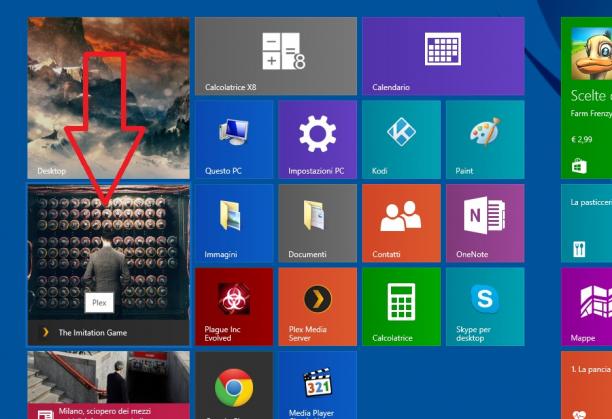
Task: Open the Google Chrome tile
Action: (x=234, y=385)
